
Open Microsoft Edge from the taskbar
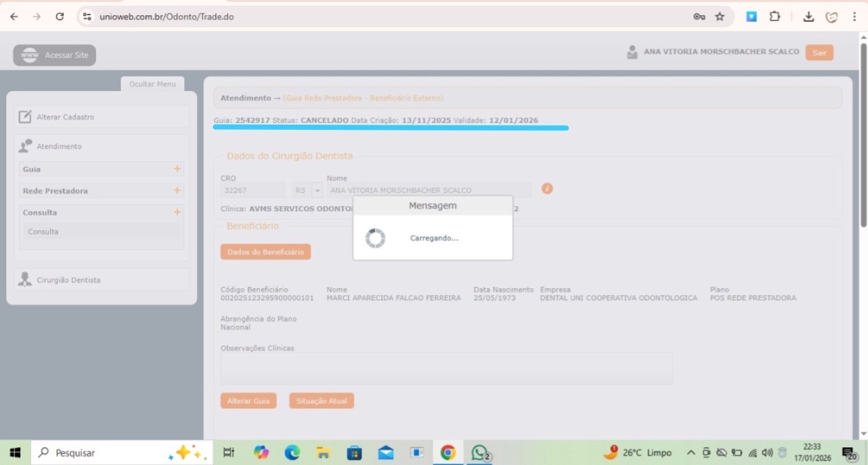click(292, 453)
